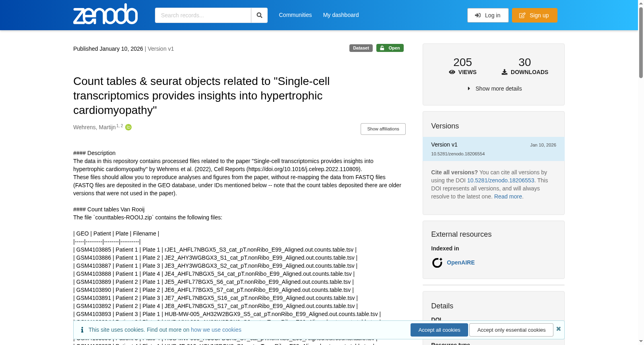Click the eye icon beside Views
This screenshot has height=345, width=644.
pos(452,72)
